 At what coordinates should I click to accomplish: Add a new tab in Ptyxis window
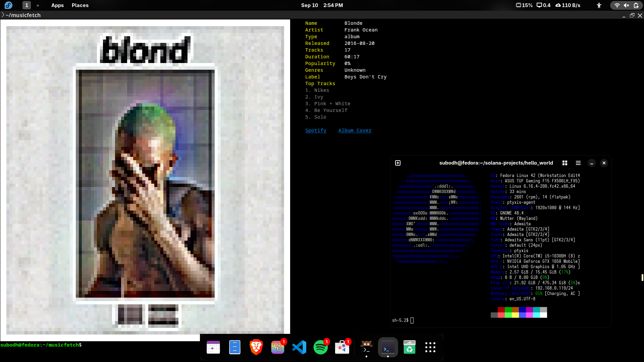pyautogui.click(x=398, y=163)
